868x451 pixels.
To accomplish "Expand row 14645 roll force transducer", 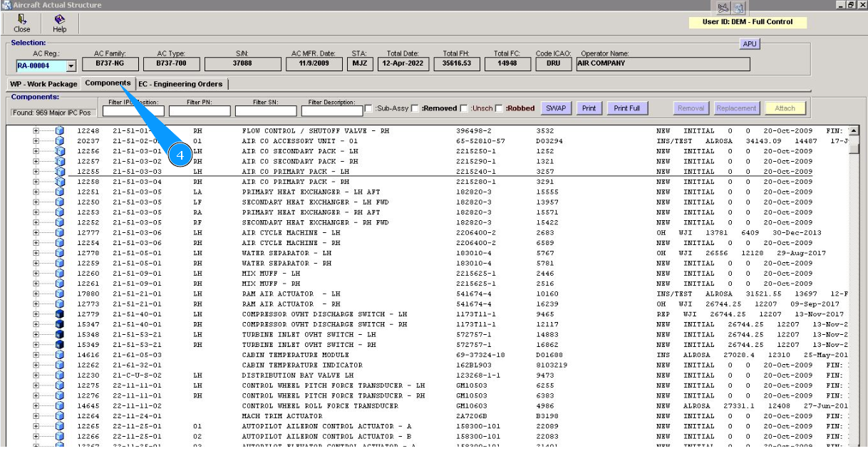I will click(36, 405).
